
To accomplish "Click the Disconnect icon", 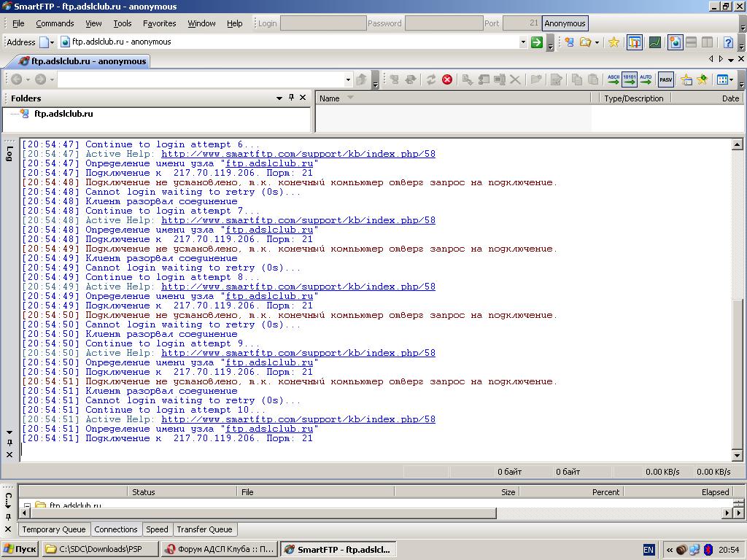I will coord(410,79).
